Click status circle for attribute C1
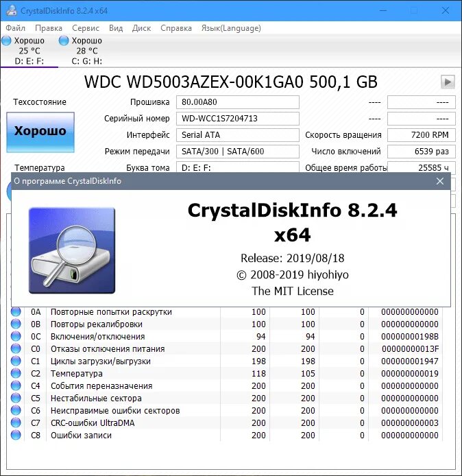Viewport: 462px width, 476px height. (x=16, y=361)
